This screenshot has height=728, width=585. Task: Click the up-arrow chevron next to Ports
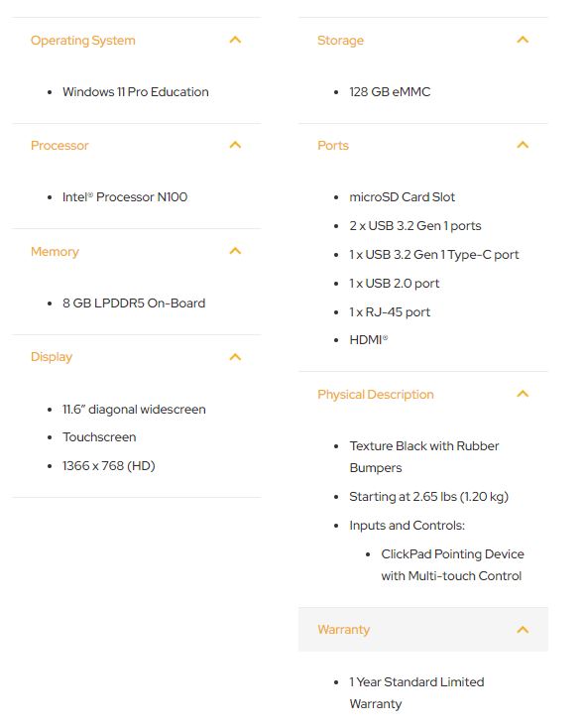pyautogui.click(x=523, y=145)
